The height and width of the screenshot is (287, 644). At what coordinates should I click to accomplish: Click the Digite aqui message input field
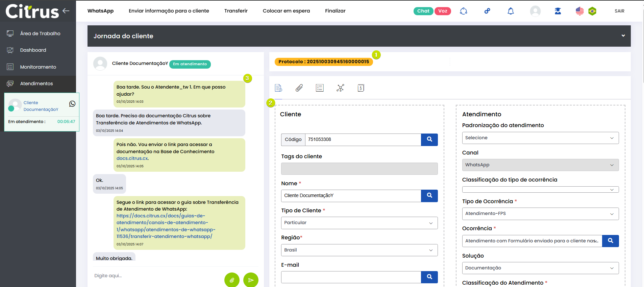click(155, 276)
